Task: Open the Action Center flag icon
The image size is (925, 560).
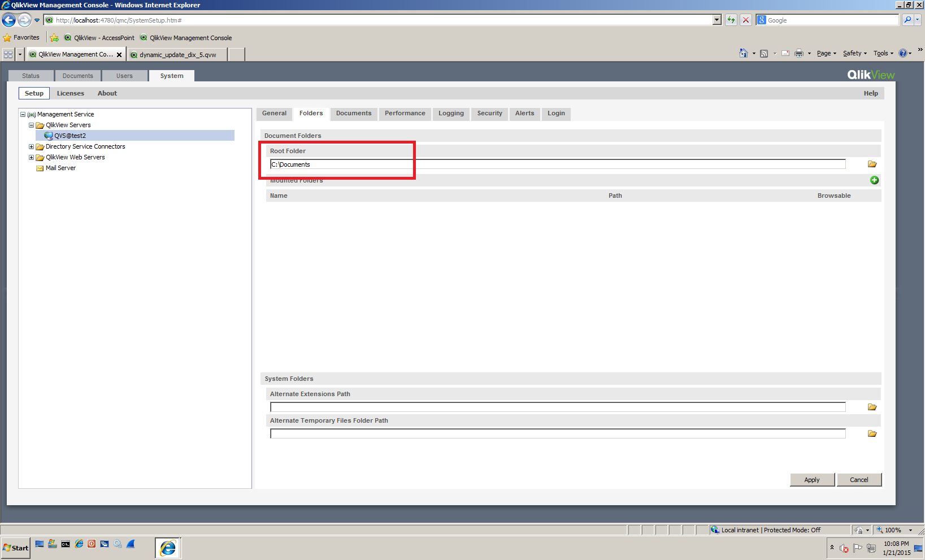Action: pos(858,548)
